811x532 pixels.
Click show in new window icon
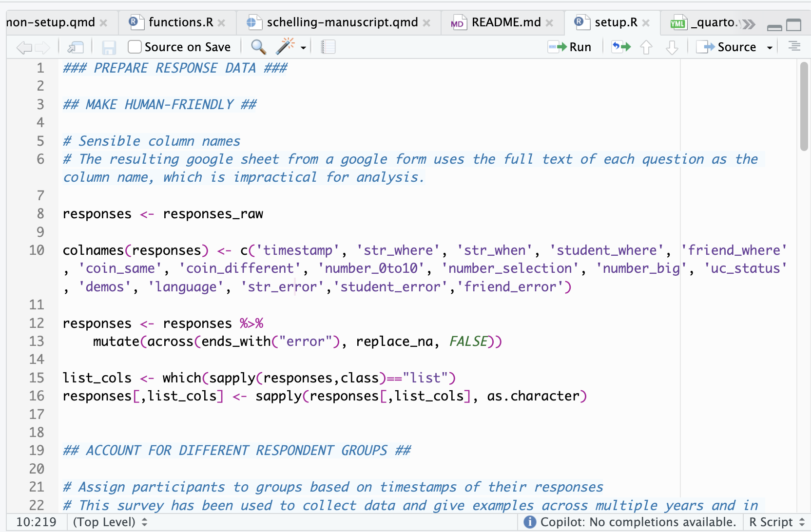[76, 47]
